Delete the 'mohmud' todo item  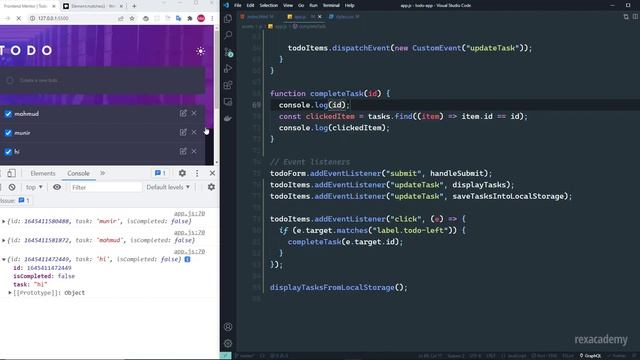[x=194, y=113]
